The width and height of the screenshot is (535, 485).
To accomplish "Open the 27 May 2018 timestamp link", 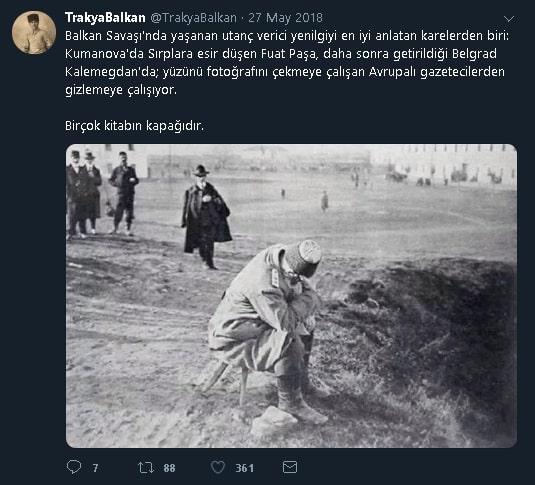I will pos(285,18).
